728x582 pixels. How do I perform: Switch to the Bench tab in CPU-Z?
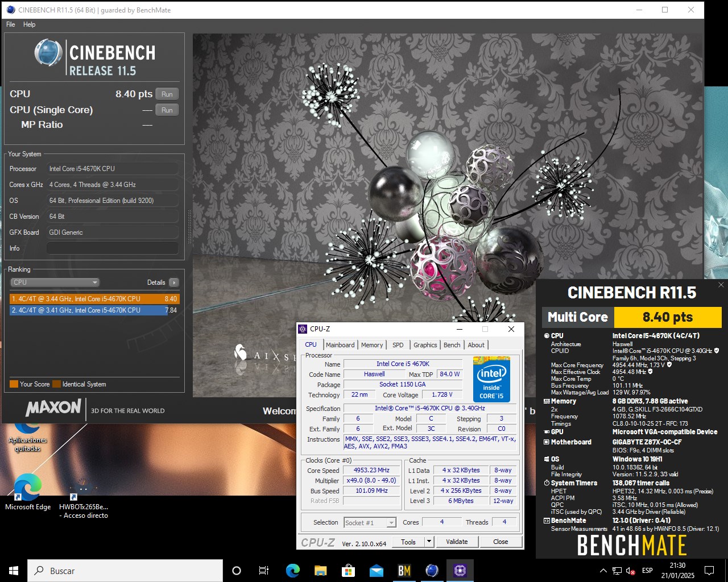tap(452, 345)
